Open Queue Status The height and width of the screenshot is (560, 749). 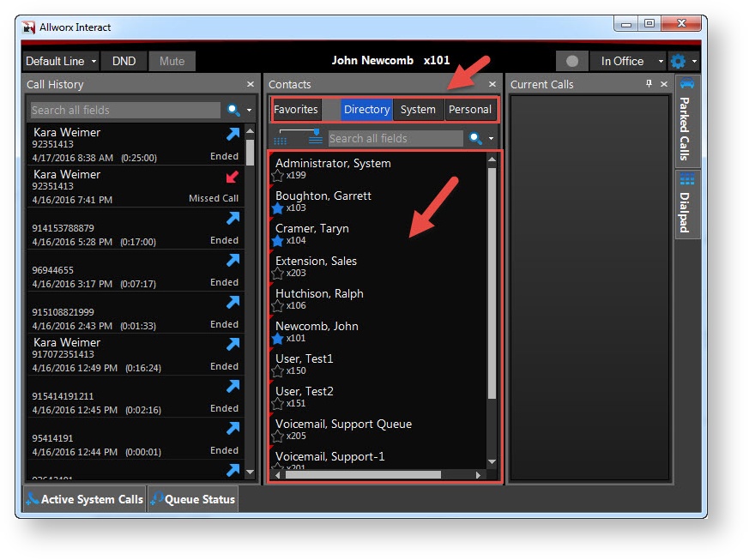(192, 499)
